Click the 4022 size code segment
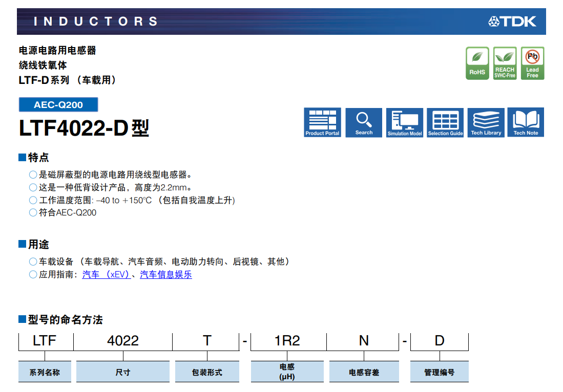This screenshot has height=392, width=563. pyautogui.click(x=123, y=341)
